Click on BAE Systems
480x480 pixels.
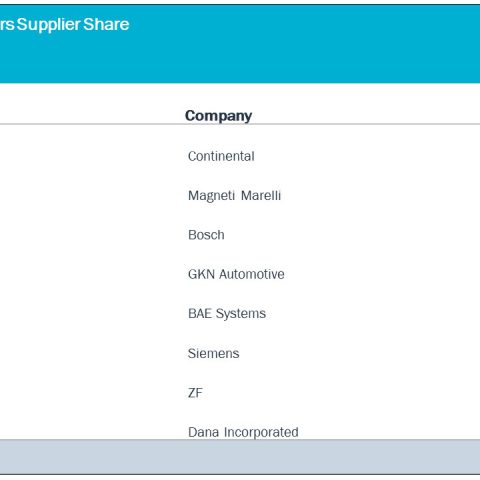pyautogui.click(x=227, y=314)
